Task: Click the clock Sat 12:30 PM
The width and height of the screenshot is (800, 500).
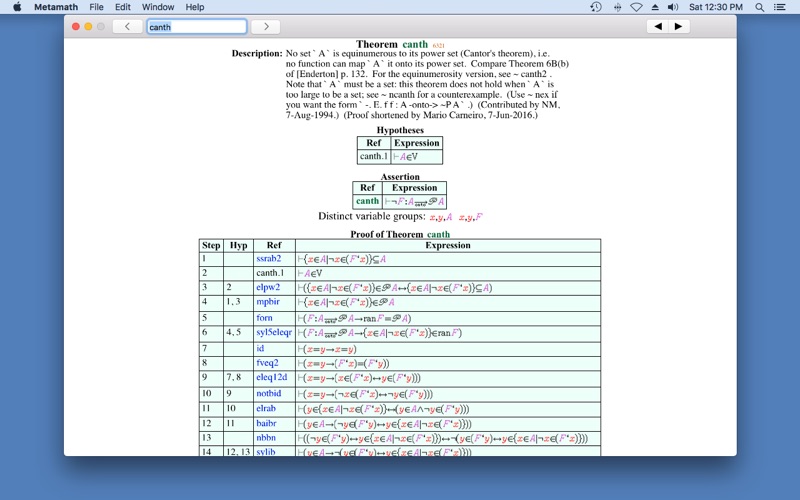Action: [x=716, y=7]
